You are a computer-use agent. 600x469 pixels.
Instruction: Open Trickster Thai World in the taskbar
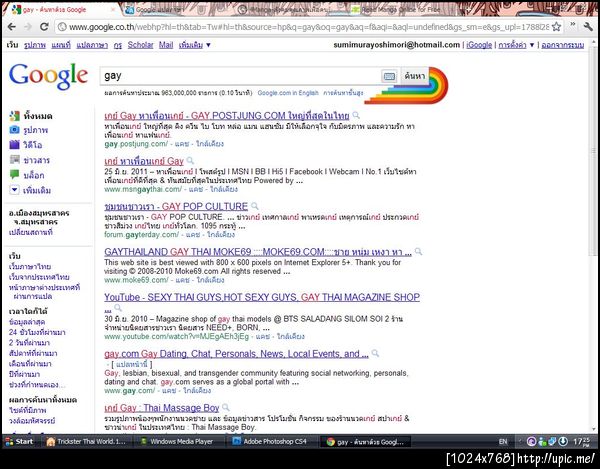point(87,441)
